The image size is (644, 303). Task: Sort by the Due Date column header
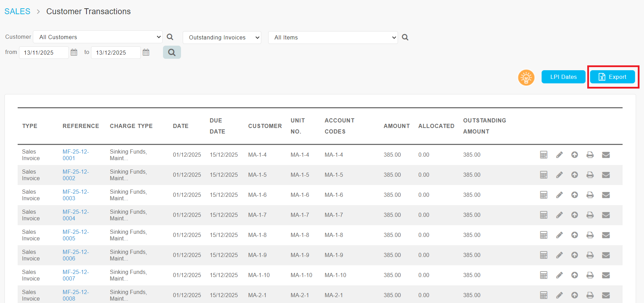coord(217,126)
